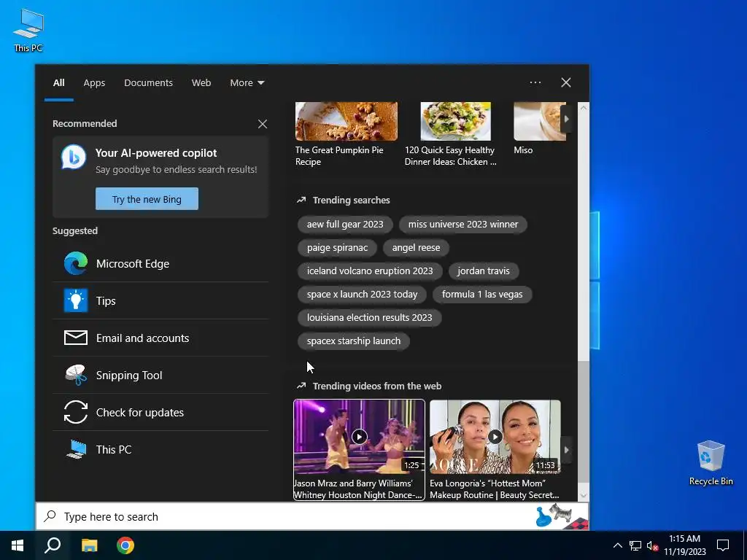Search 'louisiana election results 2023' chip
Screen dimensions: 747x560
pos(370,318)
